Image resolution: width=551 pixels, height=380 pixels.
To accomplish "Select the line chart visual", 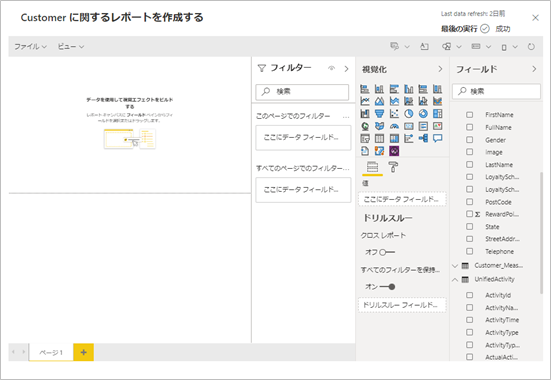I will pyautogui.click(x=365, y=101).
